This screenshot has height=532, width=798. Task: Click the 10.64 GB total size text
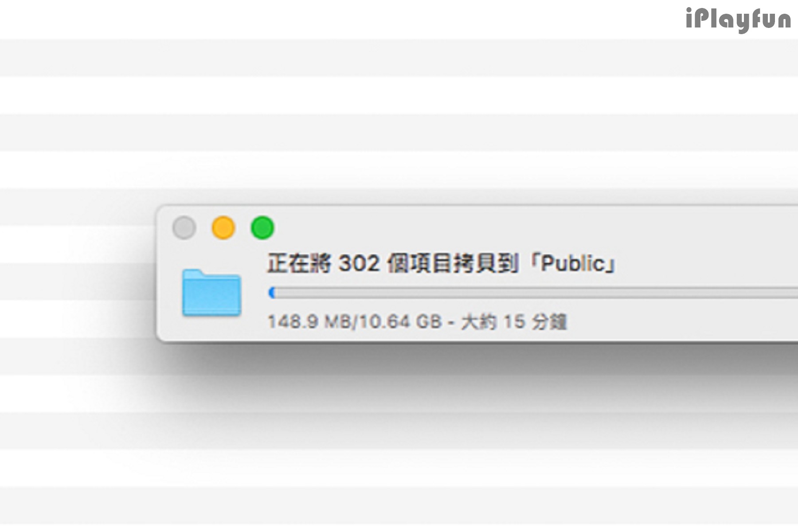pyautogui.click(x=400, y=321)
